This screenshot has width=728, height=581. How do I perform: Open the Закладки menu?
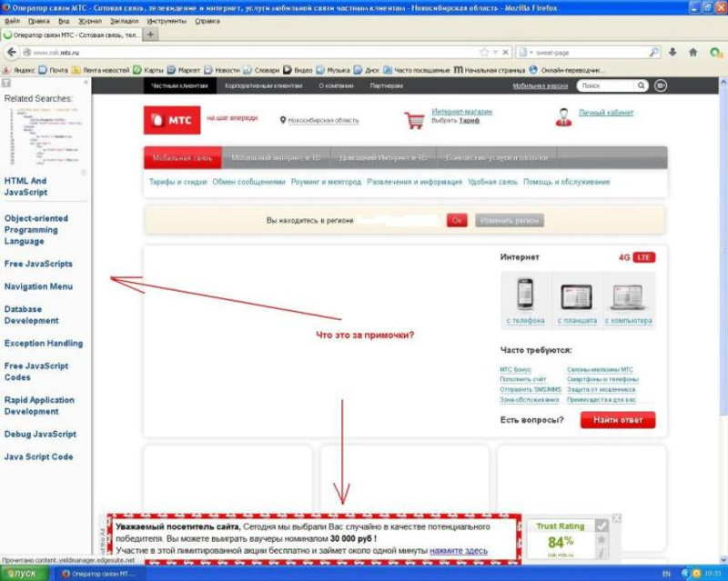pyautogui.click(x=124, y=21)
